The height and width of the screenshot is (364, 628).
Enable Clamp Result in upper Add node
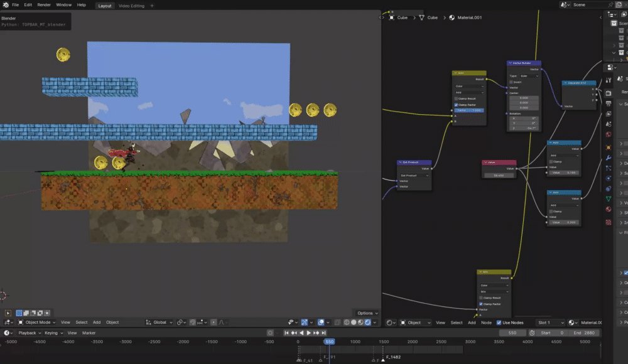pos(456,99)
